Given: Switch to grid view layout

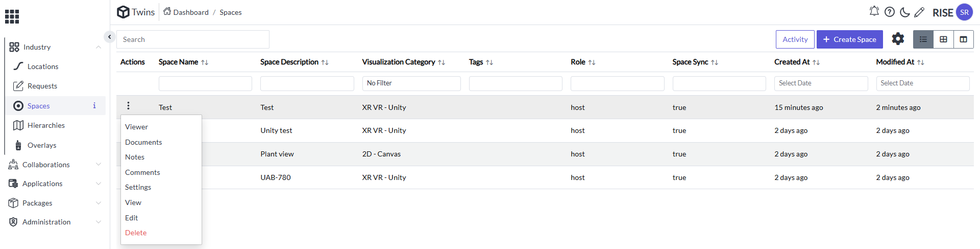Looking at the screenshot, I should point(943,39).
